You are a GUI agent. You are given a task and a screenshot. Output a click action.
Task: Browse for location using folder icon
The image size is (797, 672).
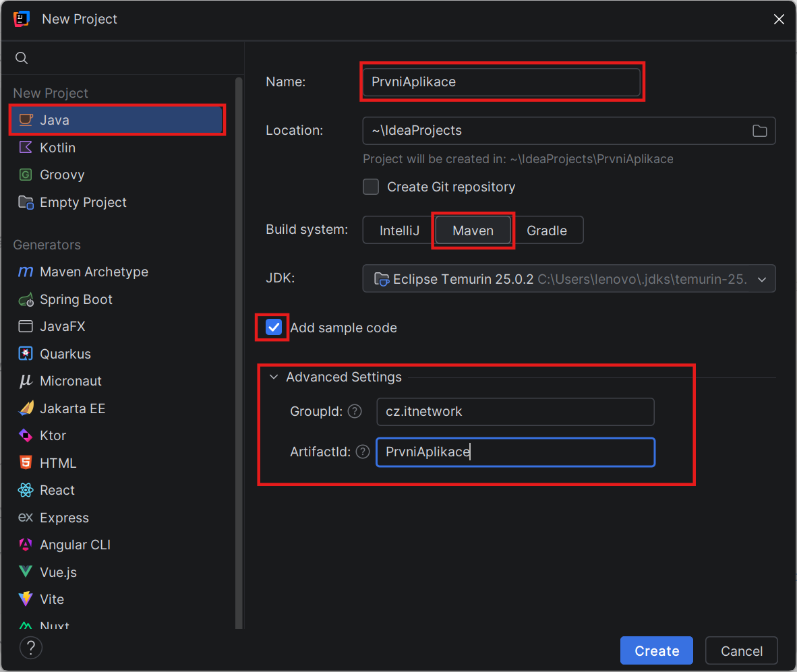tap(760, 131)
